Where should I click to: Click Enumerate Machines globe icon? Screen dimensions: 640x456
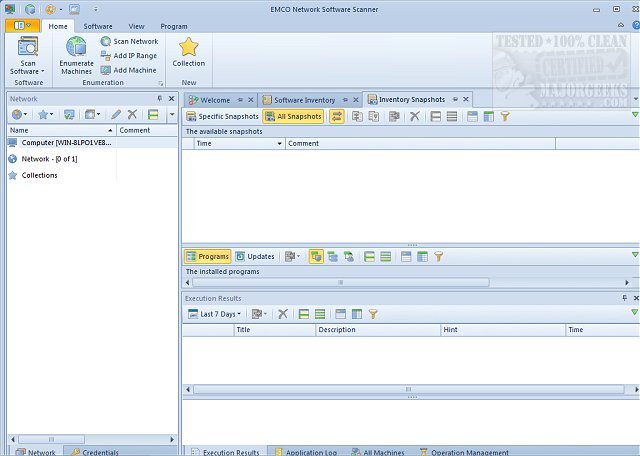[76, 47]
